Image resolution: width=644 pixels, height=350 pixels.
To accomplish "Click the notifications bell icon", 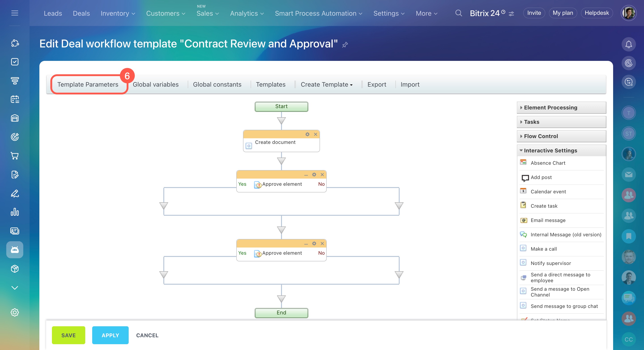I will click(628, 44).
